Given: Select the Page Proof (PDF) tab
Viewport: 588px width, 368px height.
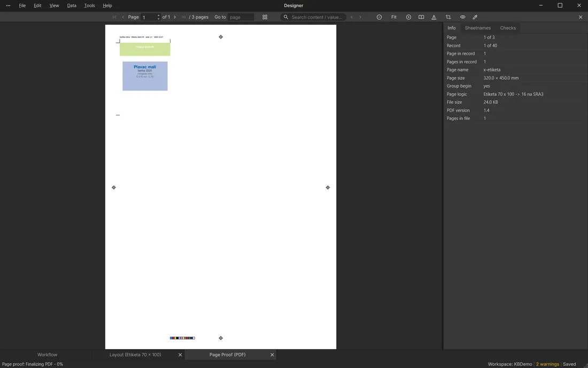Looking at the screenshot, I should point(227,355).
